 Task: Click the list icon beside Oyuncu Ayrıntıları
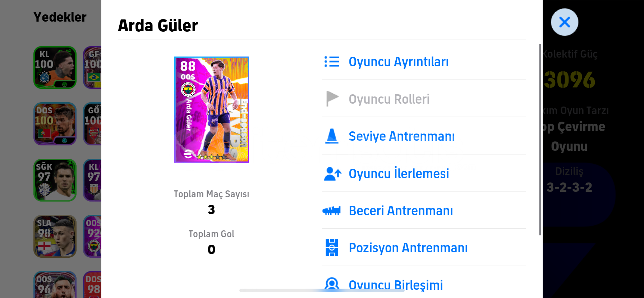(332, 62)
